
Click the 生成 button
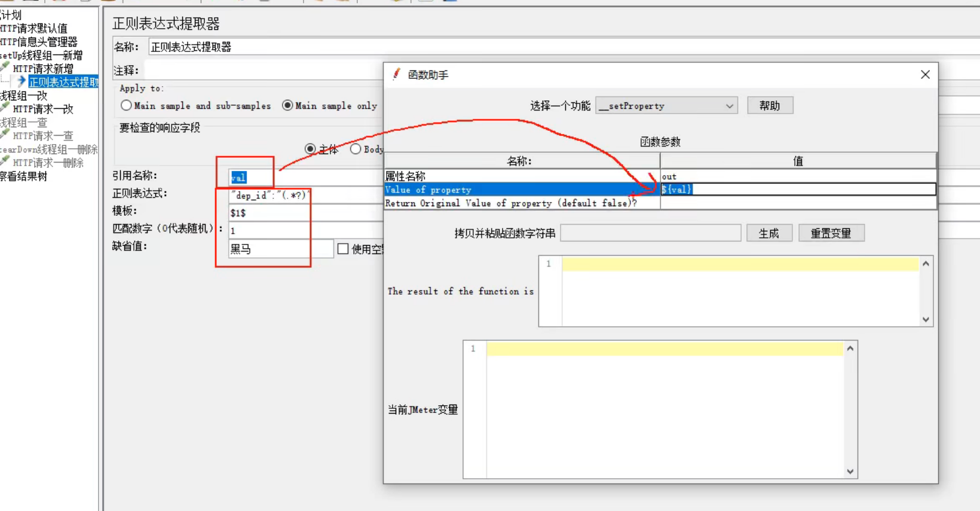769,233
